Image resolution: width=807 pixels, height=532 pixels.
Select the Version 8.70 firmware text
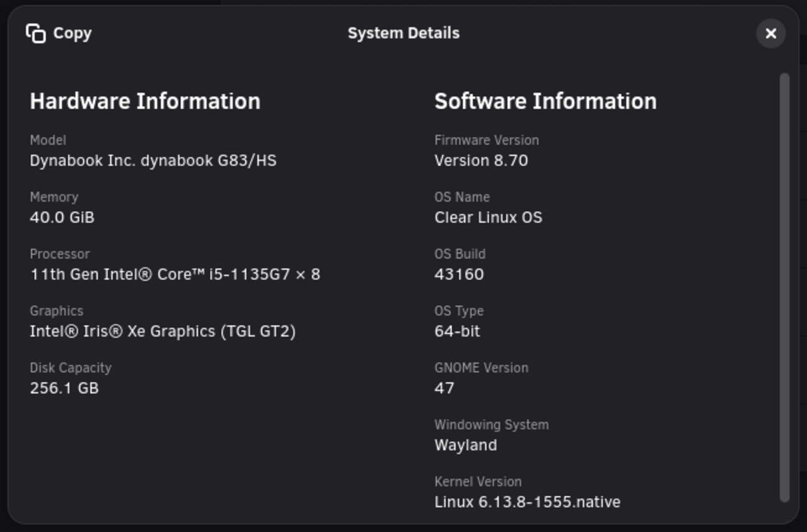tap(481, 161)
